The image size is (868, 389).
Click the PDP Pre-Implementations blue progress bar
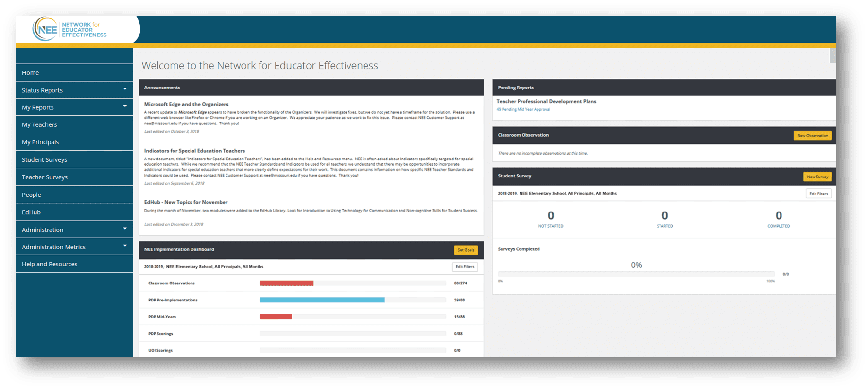[322, 300]
